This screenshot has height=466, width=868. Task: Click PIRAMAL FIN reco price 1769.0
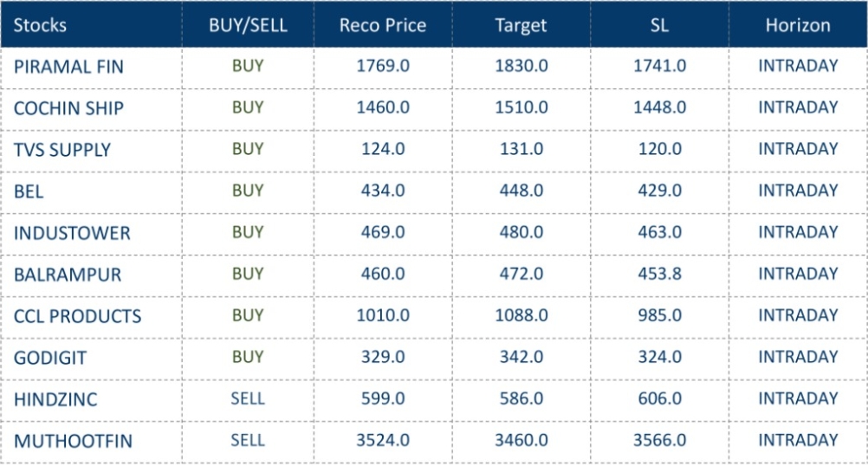pos(383,66)
